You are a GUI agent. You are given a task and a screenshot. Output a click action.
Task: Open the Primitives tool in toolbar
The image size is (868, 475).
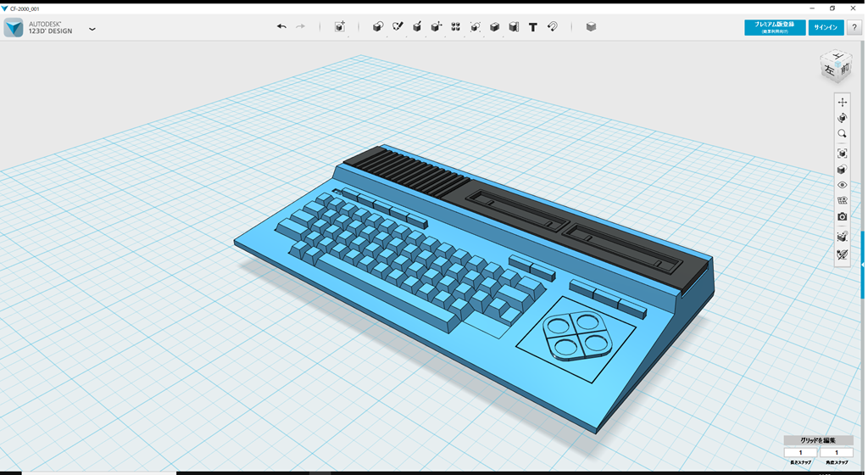tap(378, 27)
